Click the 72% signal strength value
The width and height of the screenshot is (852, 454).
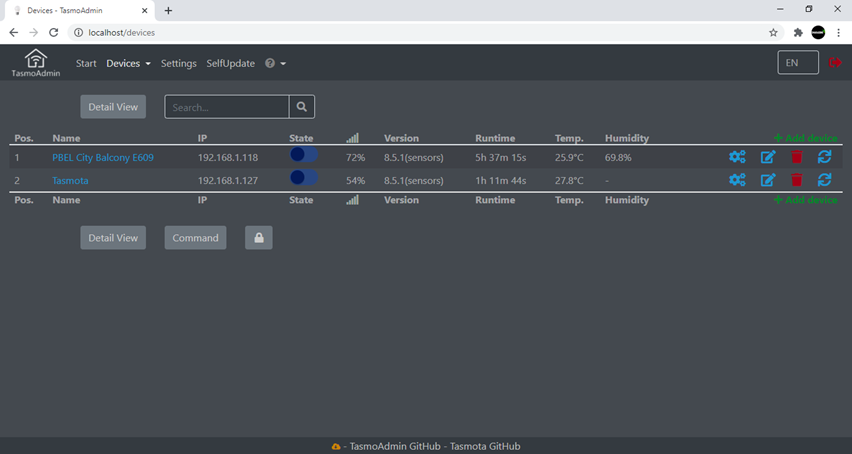(x=355, y=157)
